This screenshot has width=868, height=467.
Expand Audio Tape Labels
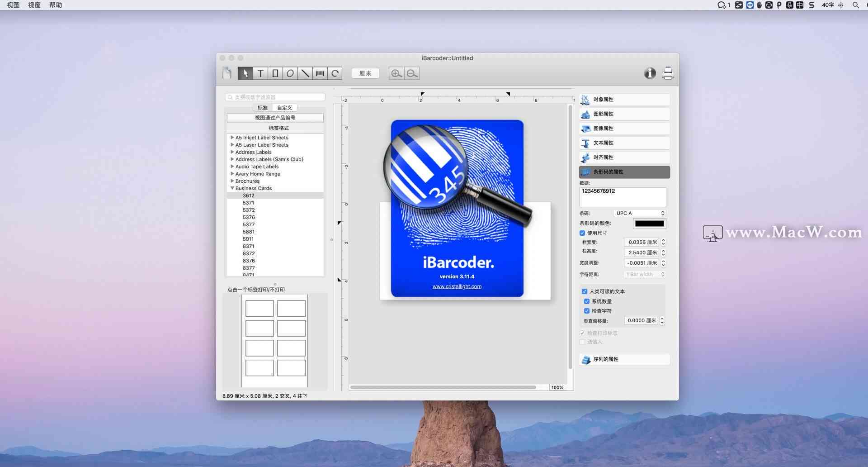[x=232, y=167]
